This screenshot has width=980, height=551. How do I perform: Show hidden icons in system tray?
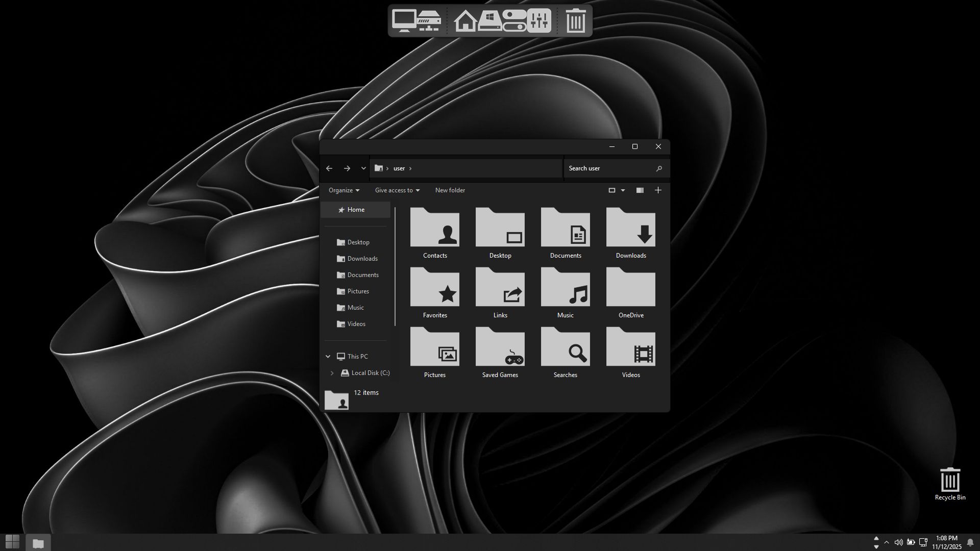pyautogui.click(x=887, y=542)
